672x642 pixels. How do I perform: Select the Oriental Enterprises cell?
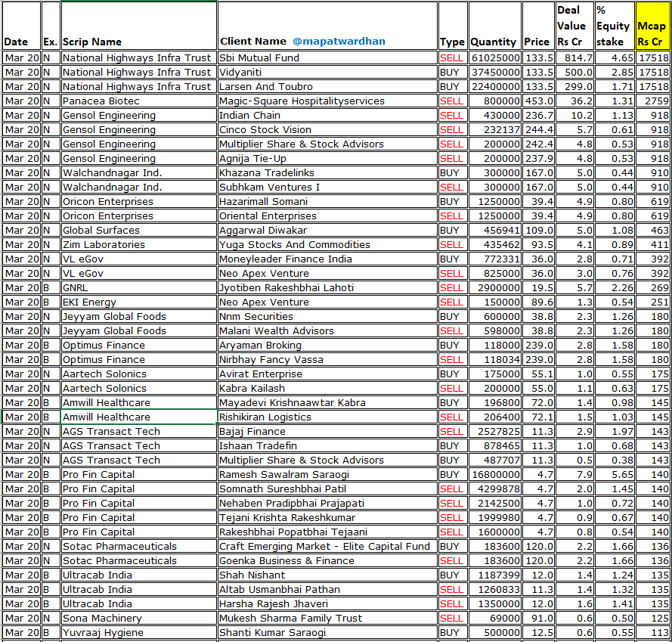pyautogui.click(x=327, y=216)
